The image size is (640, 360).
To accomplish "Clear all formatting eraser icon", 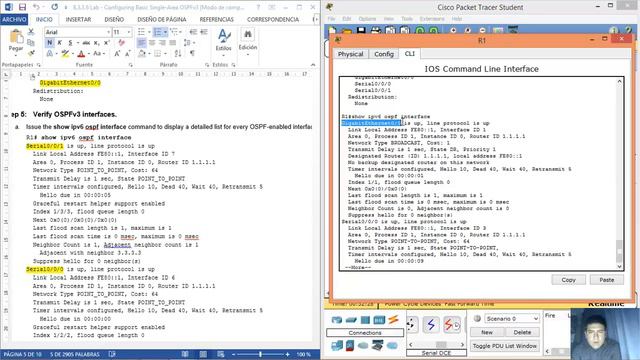I will coord(121,42).
